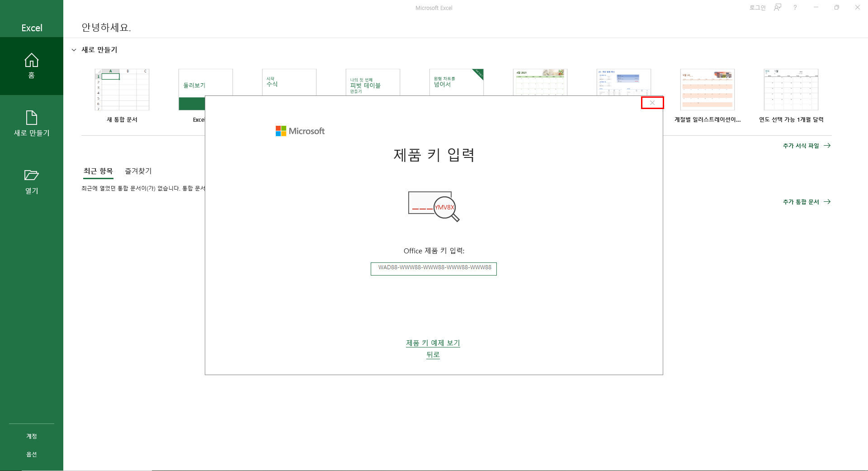Screen dimensions: 868x471
Task: Click the Office product key input field
Action: (434, 269)
